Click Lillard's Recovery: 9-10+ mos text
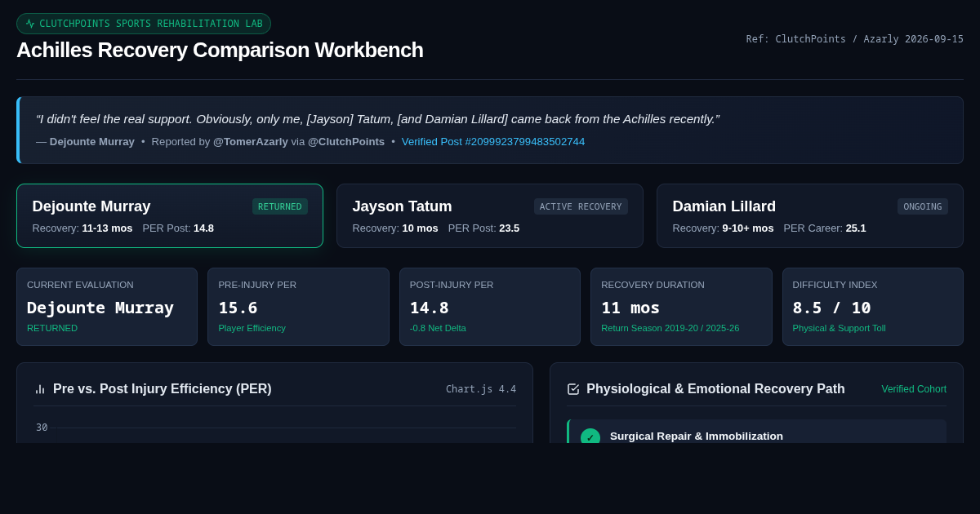Image resolution: width=980 pixels, height=514 pixels. click(723, 228)
